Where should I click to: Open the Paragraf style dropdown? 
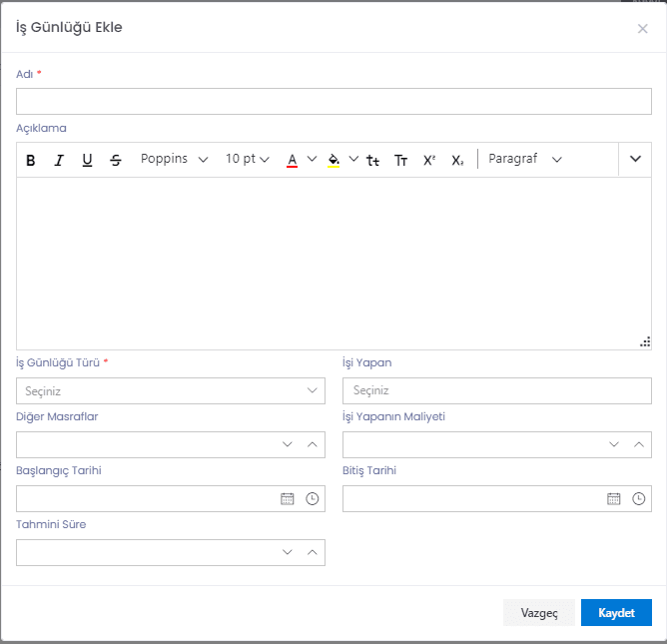point(525,159)
